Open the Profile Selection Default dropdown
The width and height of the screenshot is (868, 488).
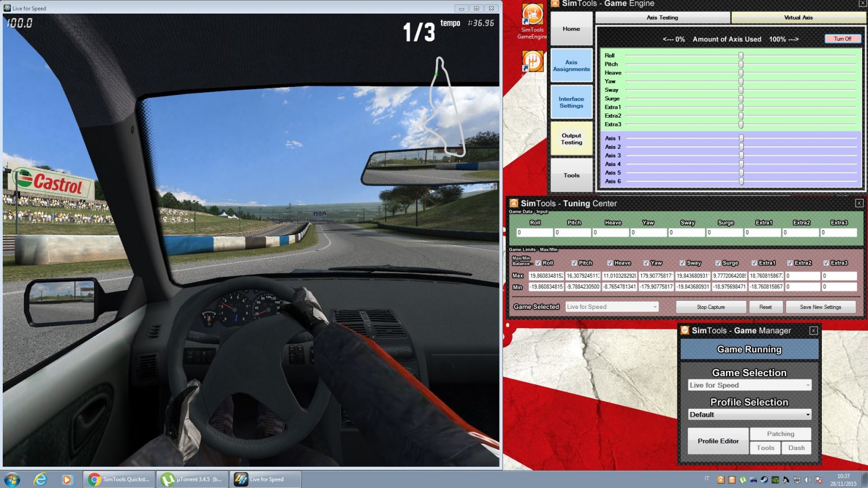[x=749, y=414]
